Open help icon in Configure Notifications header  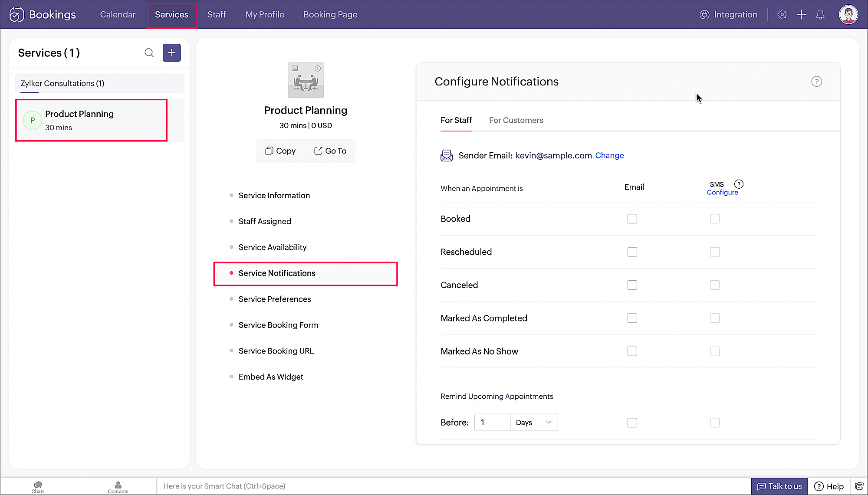(816, 82)
